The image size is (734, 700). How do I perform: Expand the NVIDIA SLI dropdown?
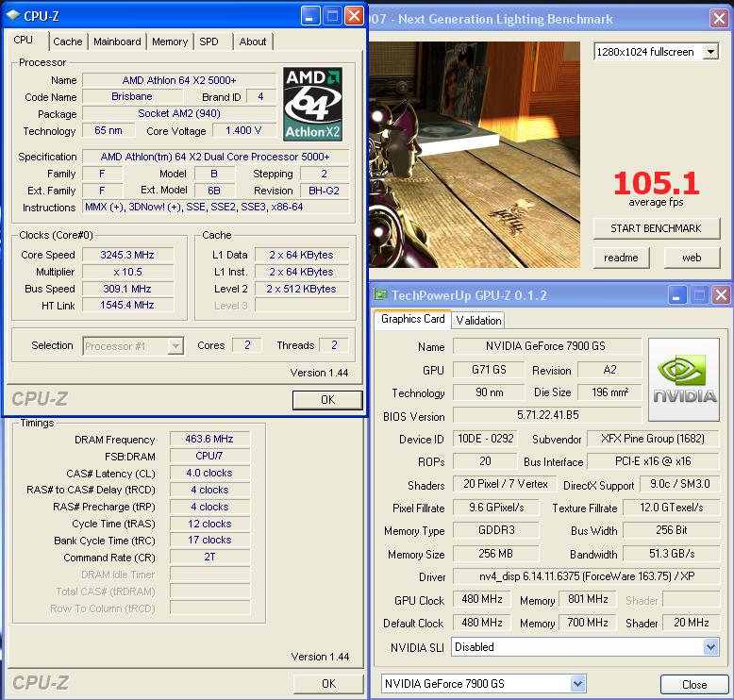[x=710, y=647]
